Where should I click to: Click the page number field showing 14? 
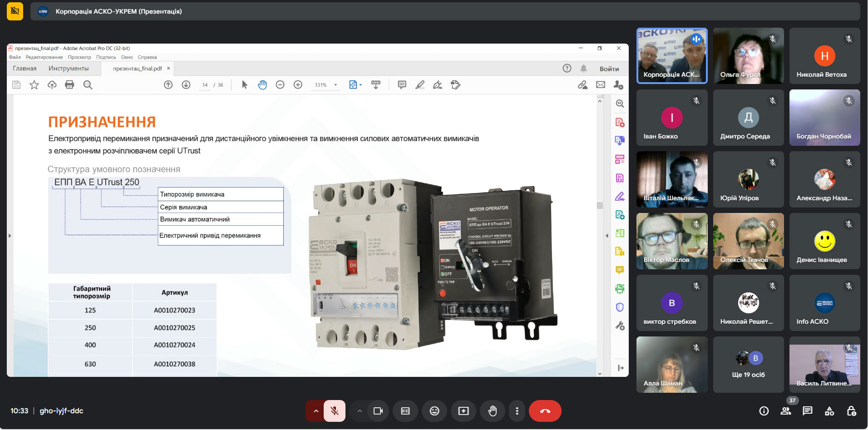point(205,85)
